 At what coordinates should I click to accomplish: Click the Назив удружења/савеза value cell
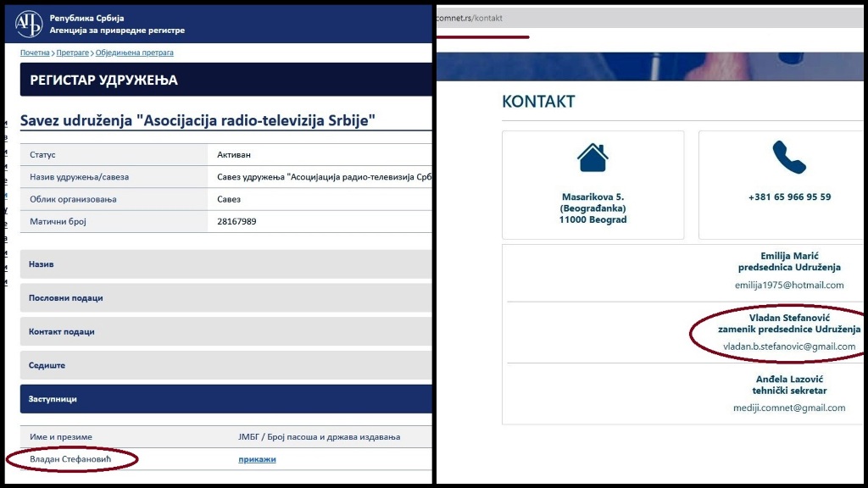click(324, 177)
